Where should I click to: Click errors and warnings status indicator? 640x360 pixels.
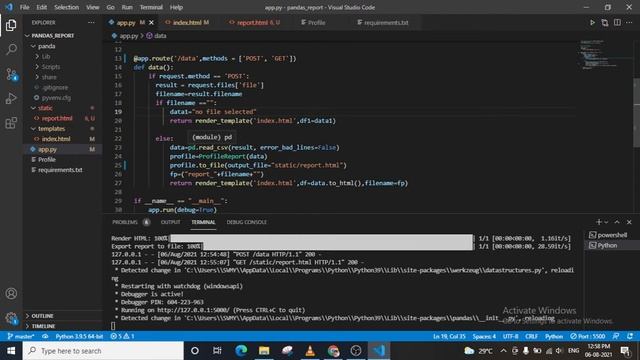122,336
